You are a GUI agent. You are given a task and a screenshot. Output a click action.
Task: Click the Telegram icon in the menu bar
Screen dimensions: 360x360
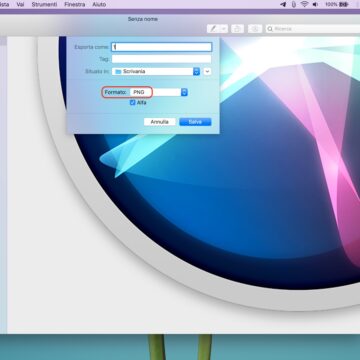click(283, 4)
